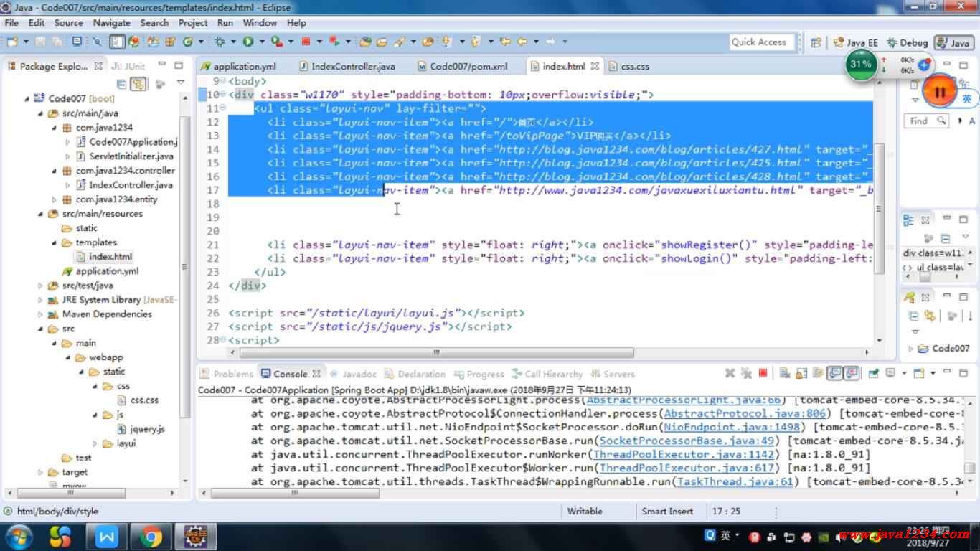The image size is (980, 551).
Task: Open the File menu
Action: pyautogui.click(x=11, y=23)
